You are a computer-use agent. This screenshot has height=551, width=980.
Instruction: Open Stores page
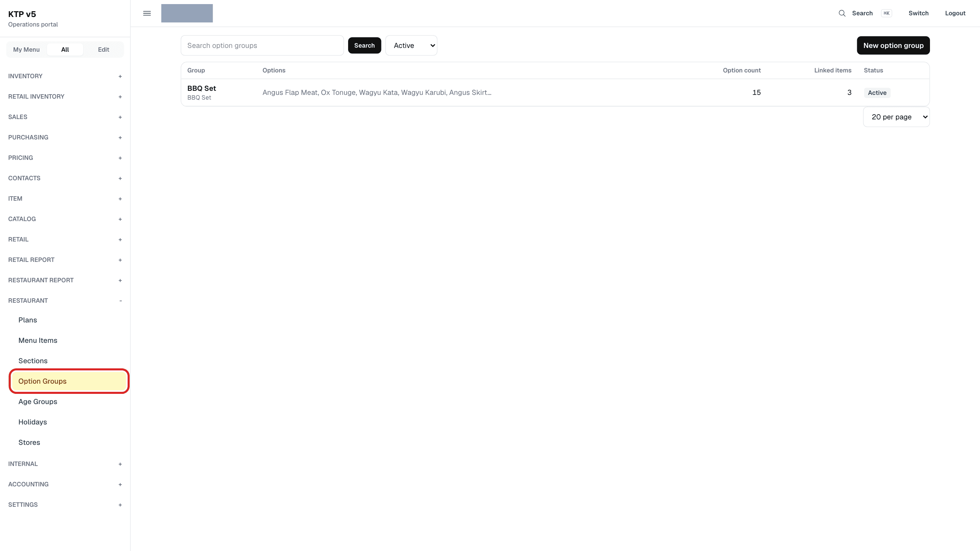69,443
